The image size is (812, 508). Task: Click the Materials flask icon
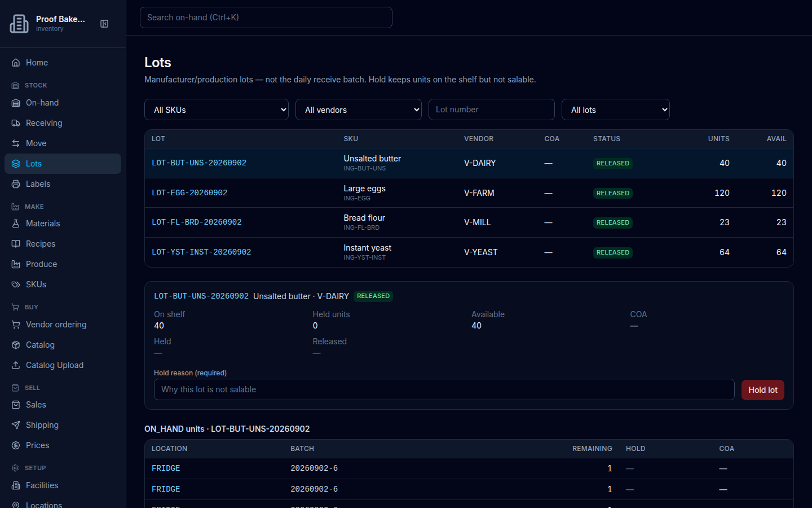coord(16,224)
